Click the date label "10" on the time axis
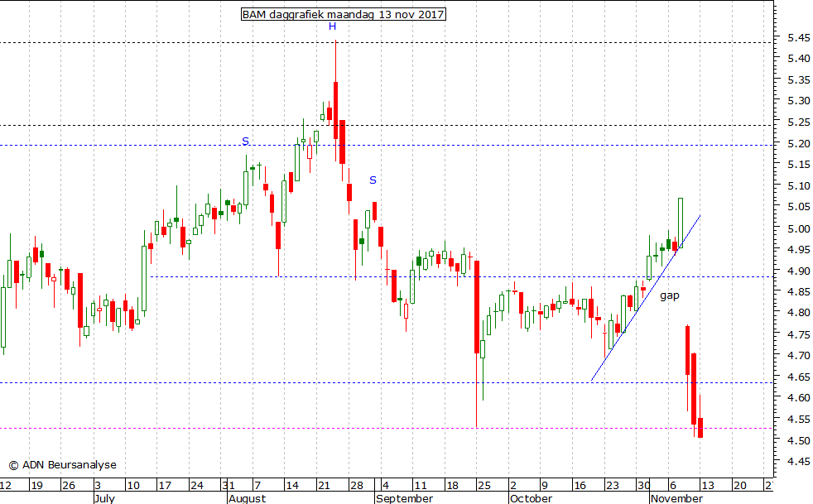813x504 pixels. pos(133,486)
